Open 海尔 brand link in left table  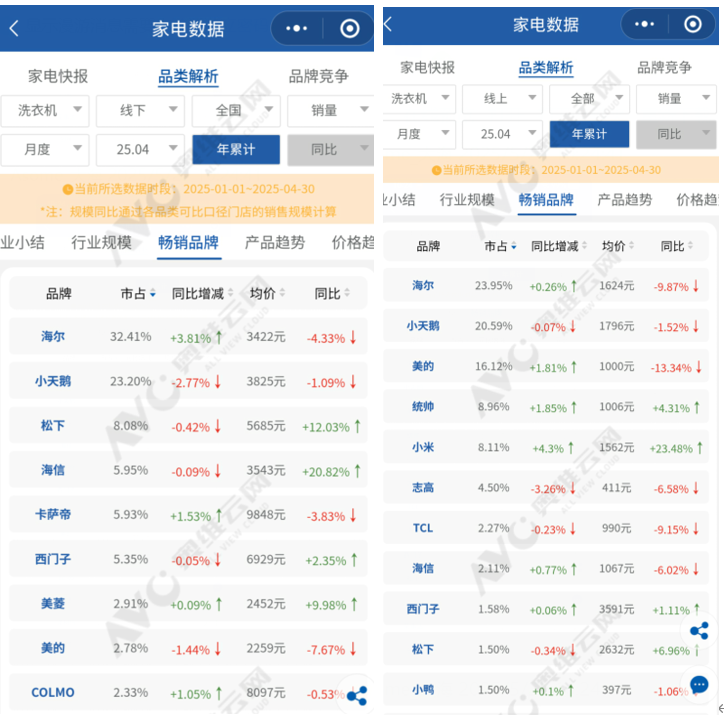pyautogui.click(x=53, y=336)
